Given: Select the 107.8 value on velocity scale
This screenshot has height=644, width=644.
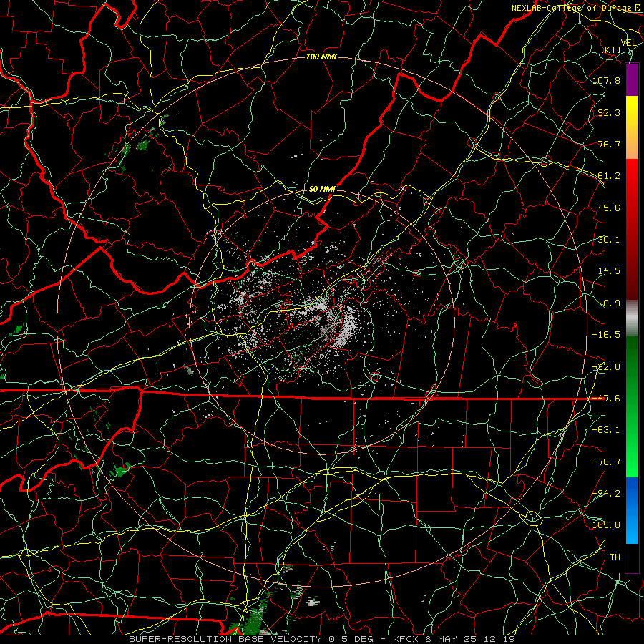Looking at the screenshot, I should pos(606,80).
